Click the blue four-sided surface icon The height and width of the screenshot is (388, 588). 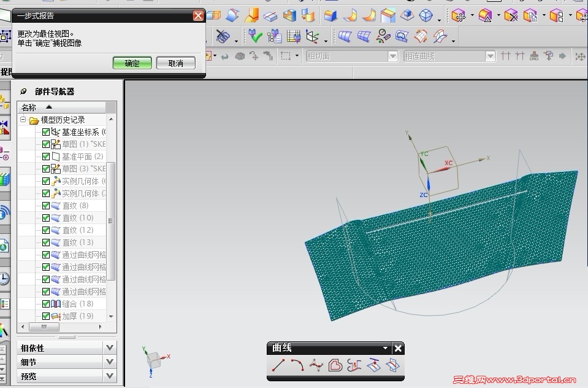345,36
